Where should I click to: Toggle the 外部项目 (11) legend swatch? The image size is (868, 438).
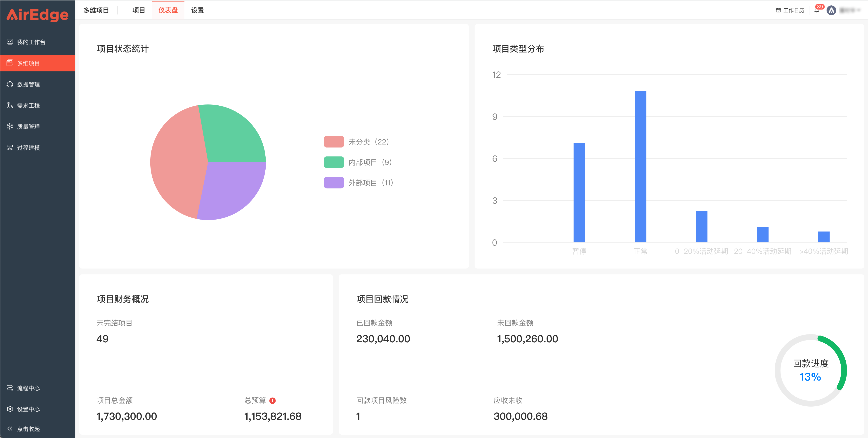[x=334, y=183]
